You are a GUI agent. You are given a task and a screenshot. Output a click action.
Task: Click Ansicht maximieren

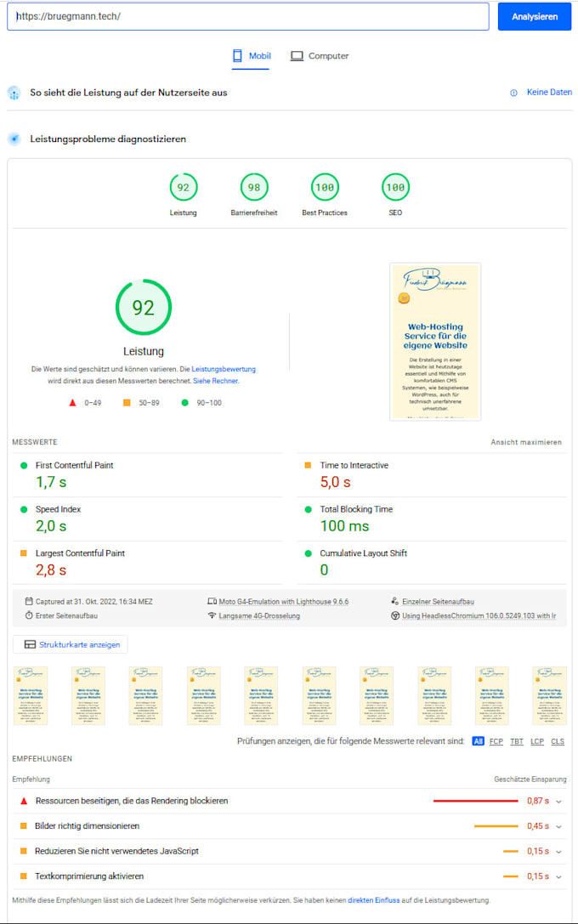coord(526,442)
